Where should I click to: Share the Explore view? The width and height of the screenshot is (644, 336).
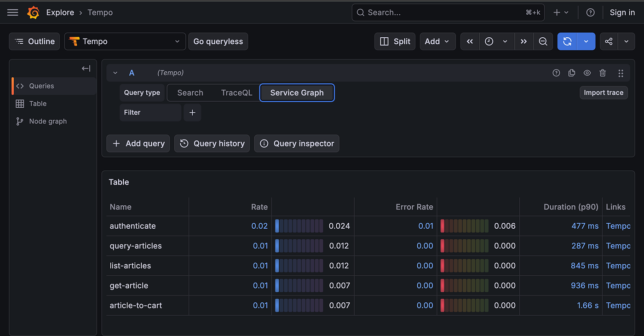[x=609, y=41]
